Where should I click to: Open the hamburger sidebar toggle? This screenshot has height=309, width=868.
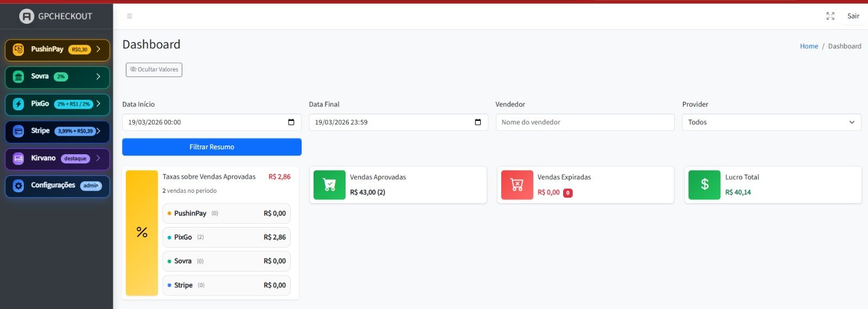click(x=130, y=16)
